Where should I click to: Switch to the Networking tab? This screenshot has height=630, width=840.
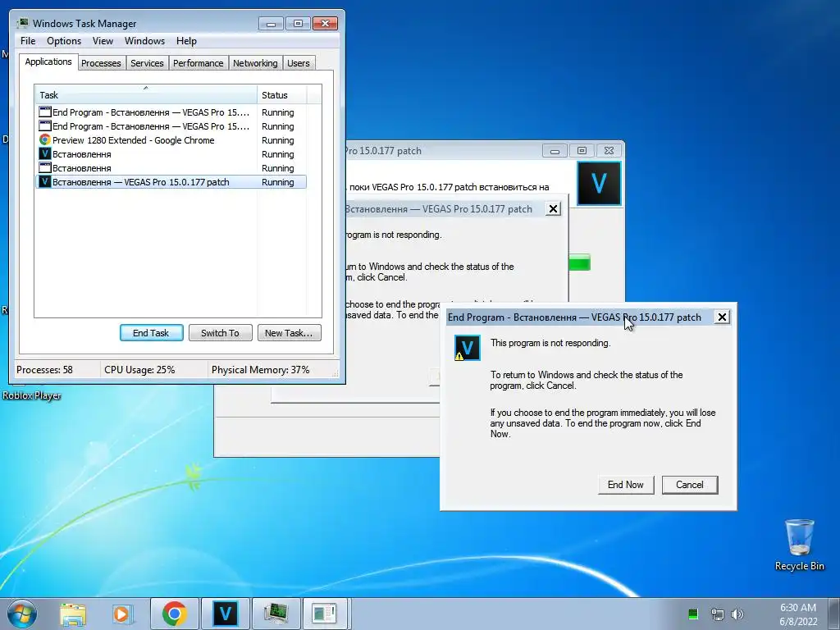click(256, 63)
